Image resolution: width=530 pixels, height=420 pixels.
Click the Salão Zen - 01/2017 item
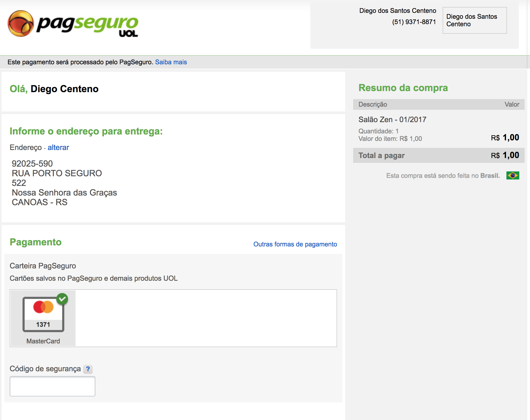tap(392, 119)
